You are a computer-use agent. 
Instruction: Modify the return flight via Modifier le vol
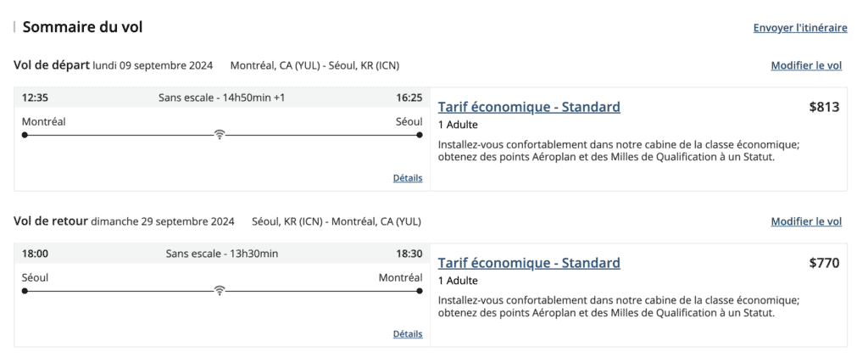coord(806,221)
